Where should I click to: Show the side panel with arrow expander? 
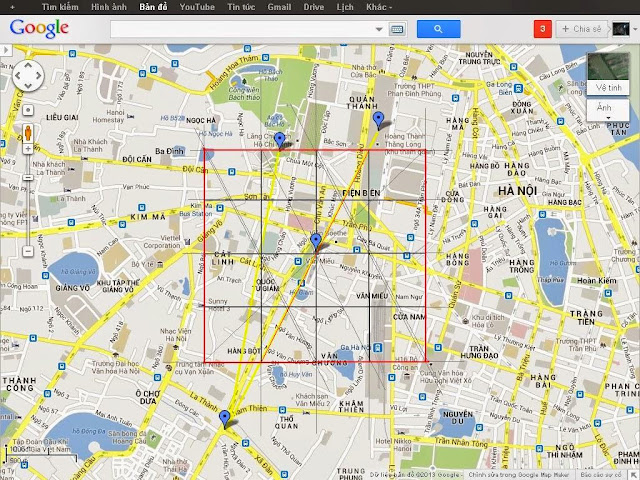coord(6,50)
